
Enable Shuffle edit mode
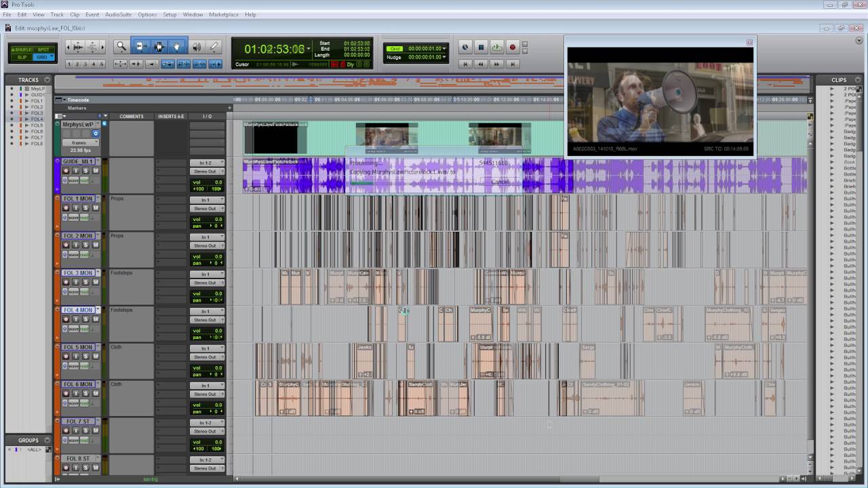(22, 49)
